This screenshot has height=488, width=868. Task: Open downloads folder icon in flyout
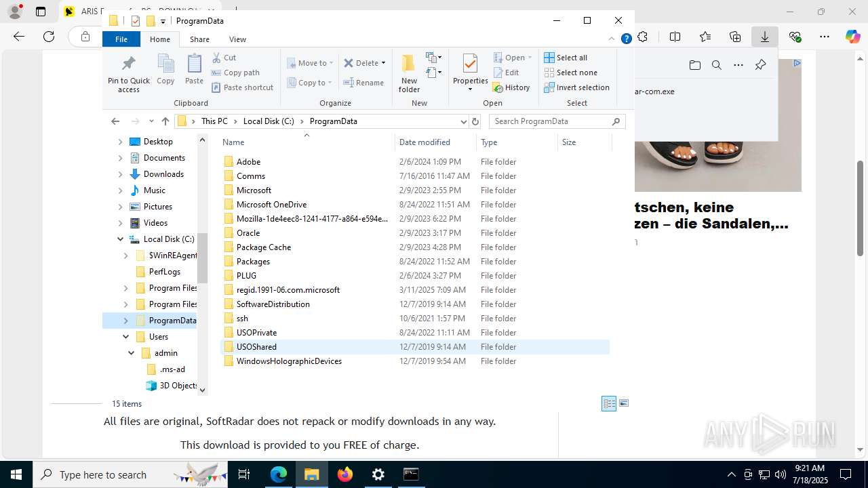coord(694,65)
